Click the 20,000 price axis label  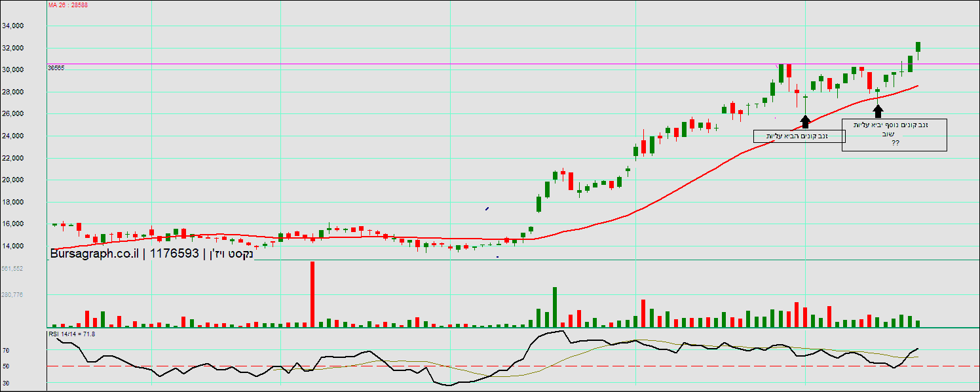(31, 180)
